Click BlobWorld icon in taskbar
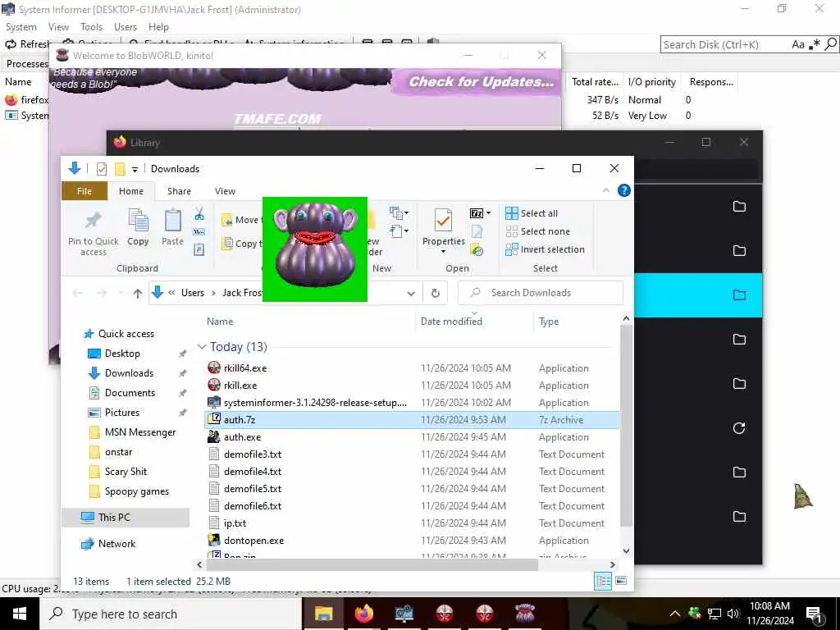This screenshot has height=630, width=840. click(x=524, y=614)
